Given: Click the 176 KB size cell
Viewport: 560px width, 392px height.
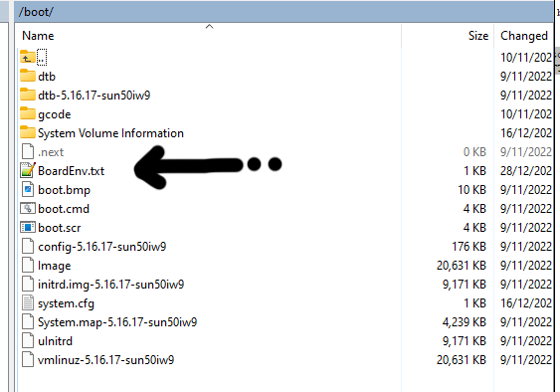Looking at the screenshot, I should click(x=468, y=247).
